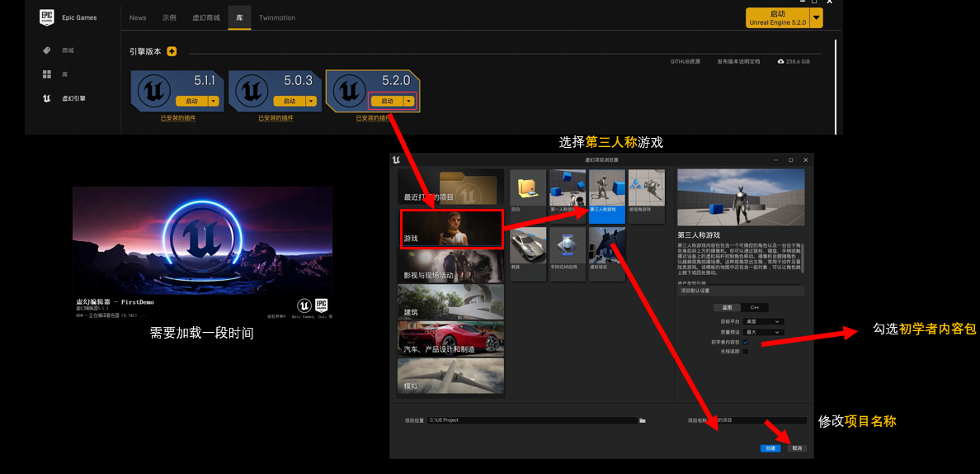Select the 第三人称游戏 third person template
The height and width of the screenshot is (474, 980).
coord(606,197)
